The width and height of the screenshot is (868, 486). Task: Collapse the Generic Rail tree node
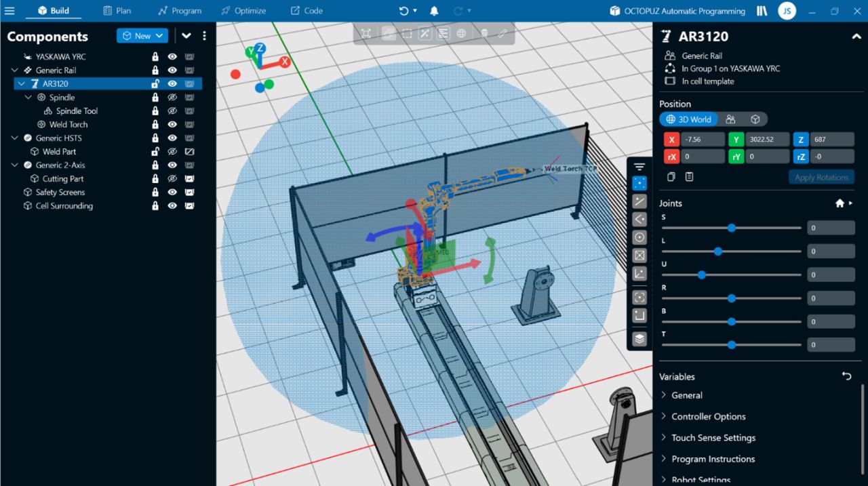tap(15, 70)
